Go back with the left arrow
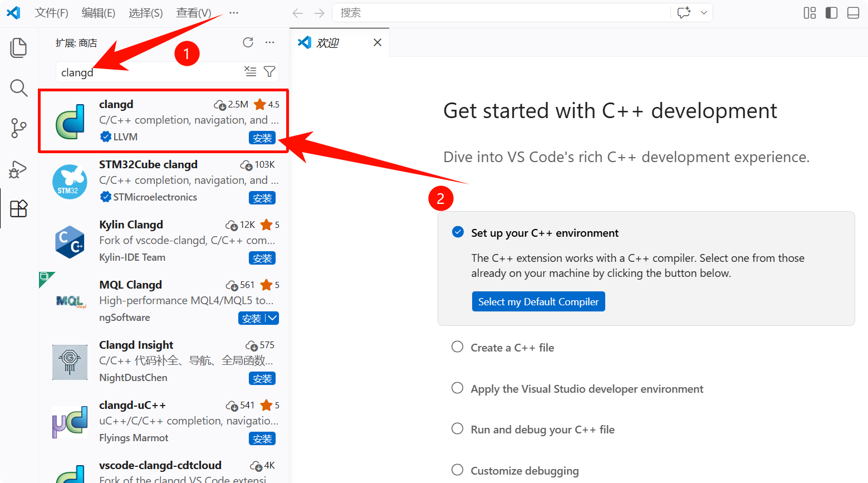Viewport: 868px width, 483px height. pos(298,13)
